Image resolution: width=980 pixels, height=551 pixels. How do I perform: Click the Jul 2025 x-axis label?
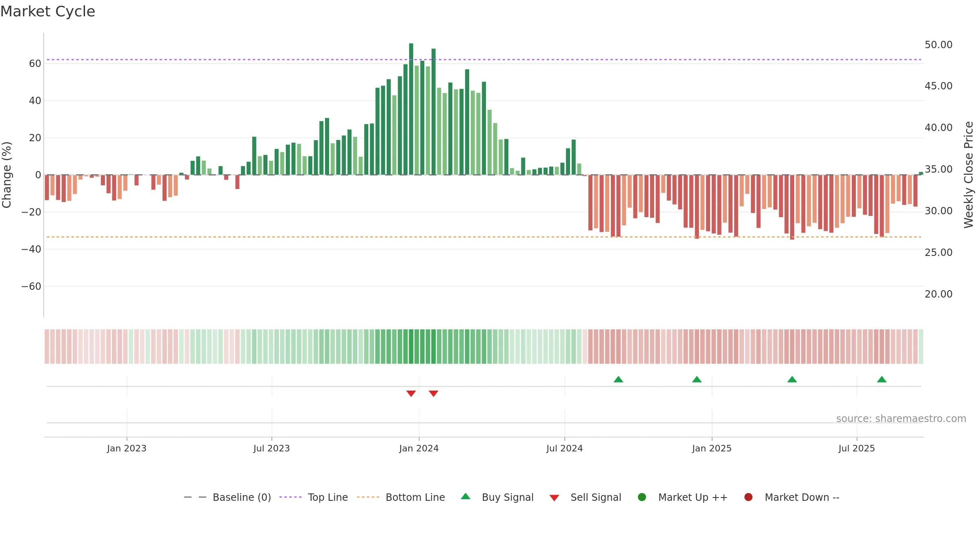pos(857,448)
